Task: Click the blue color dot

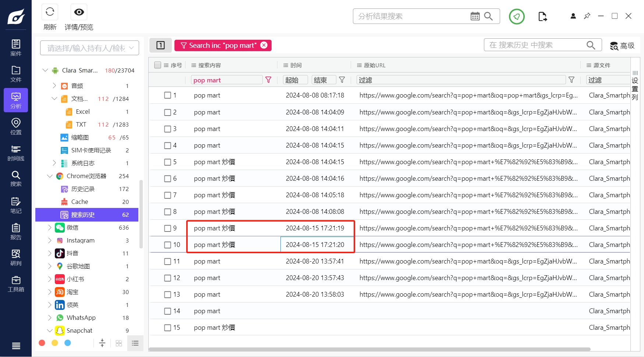Action: (x=68, y=343)
